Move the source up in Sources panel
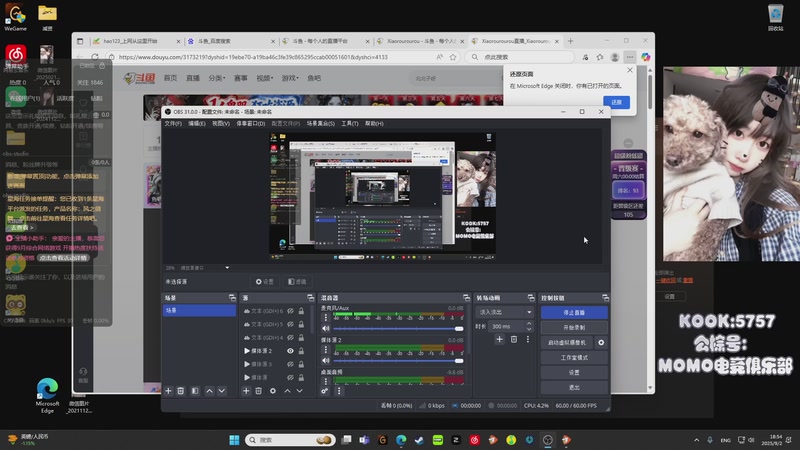Viewport: 800px width, 450px height. pos(287,391)
